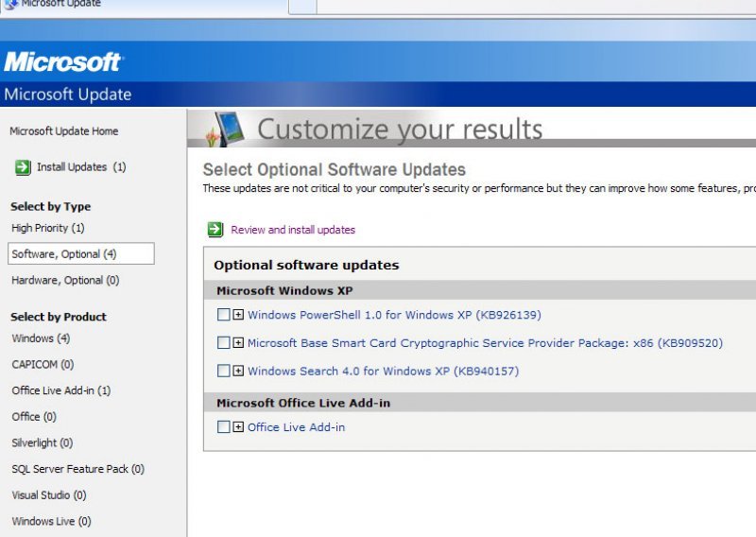The height and width of the screenshot is (537, 756).
Task: Click the Microsoft Windows XP section header
Action: click(x=284, y=290)
